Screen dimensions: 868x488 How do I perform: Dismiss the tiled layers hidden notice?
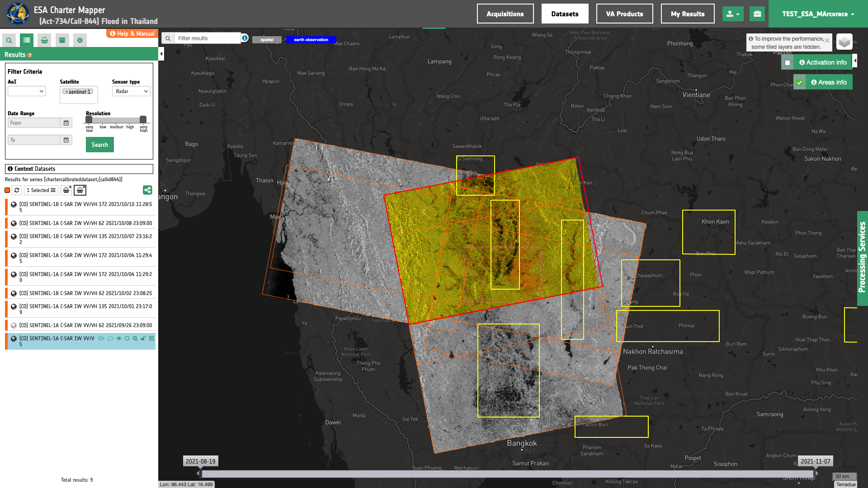tap(827, 41)
